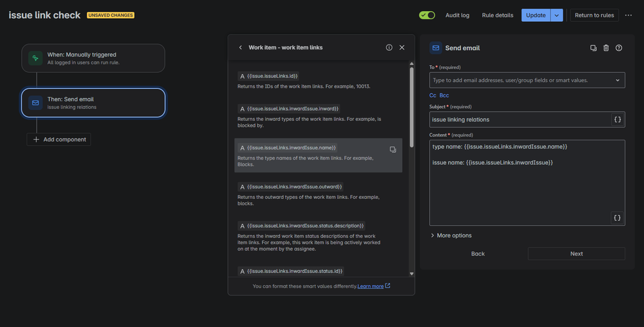Click the smart values list scrollbar
This screenshot has width=644, height=327.
[x=411, y=107]
